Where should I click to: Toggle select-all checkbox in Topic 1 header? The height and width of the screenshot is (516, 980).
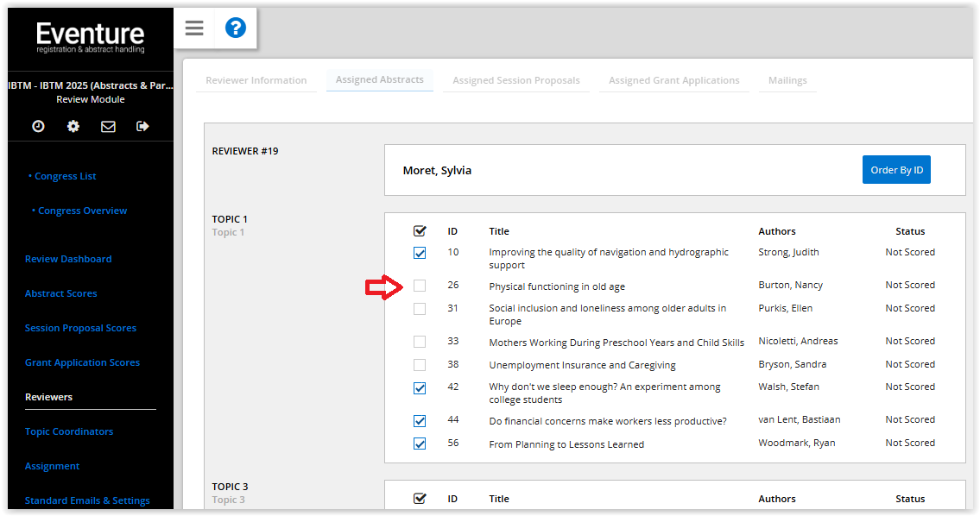(420, 231)
